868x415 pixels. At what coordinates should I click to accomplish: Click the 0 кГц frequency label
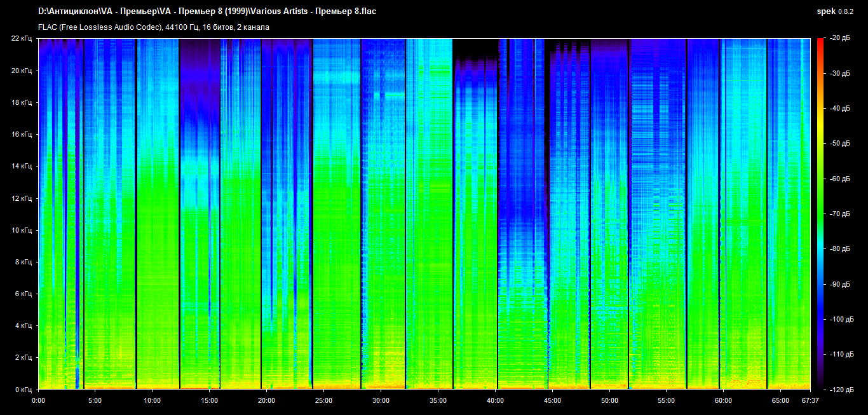pos(24,389)
